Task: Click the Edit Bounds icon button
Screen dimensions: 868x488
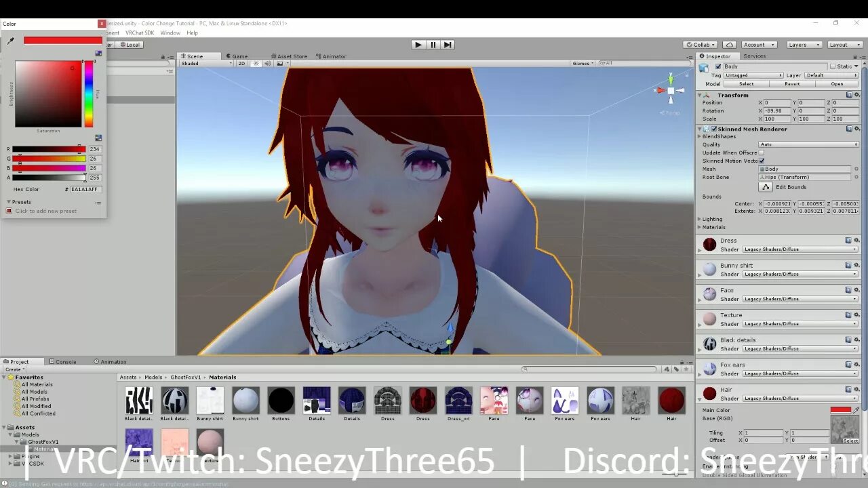Action: 766,187
